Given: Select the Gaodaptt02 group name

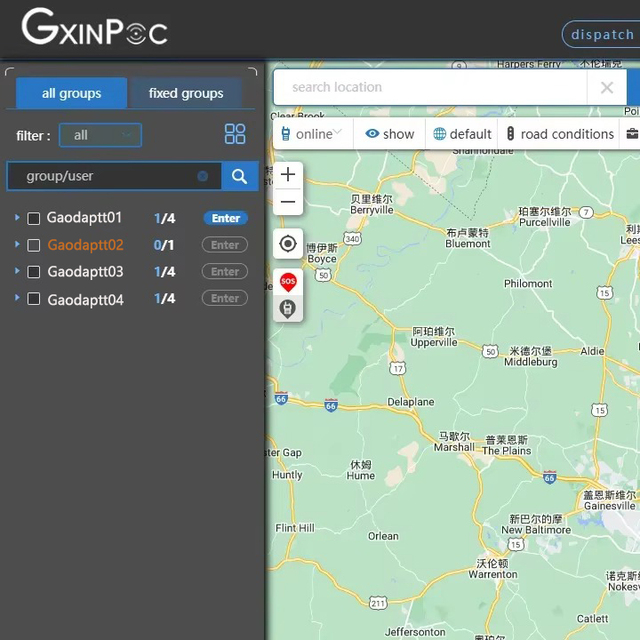Looking at the screenshot, I should point(85,245).
